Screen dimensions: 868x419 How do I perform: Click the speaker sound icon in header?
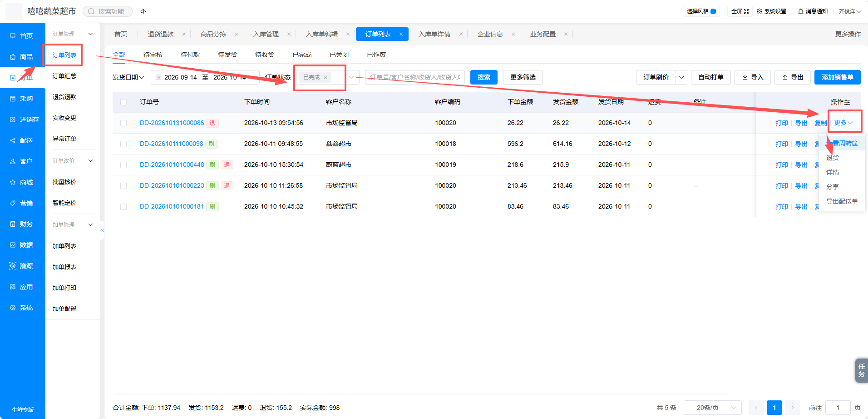(x=143, y=11)
